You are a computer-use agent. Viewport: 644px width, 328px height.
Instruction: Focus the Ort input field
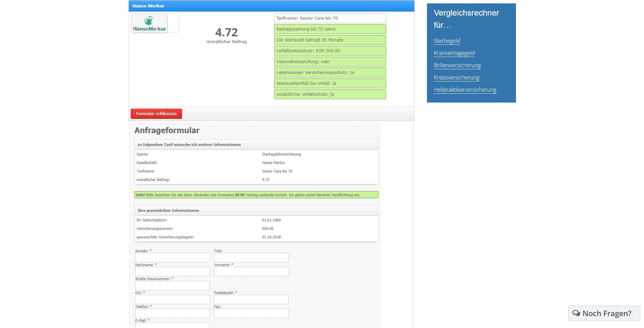(173, 299)
